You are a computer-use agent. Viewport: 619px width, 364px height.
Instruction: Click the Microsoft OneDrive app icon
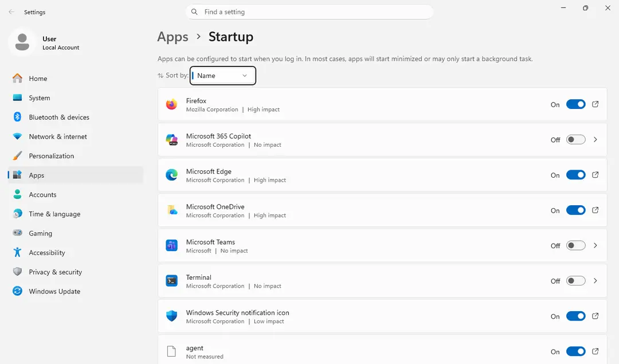click(x=171, y=210)
